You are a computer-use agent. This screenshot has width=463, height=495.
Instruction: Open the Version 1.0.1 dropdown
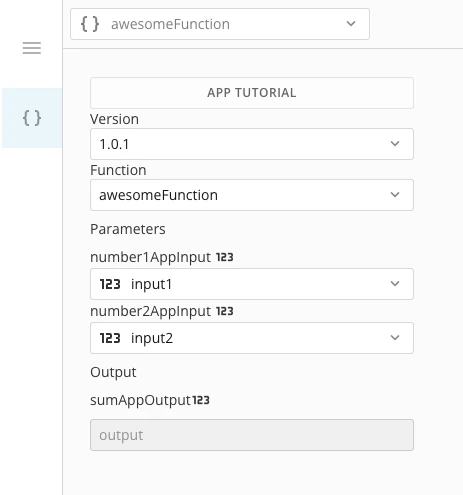(x=252, y=144)
